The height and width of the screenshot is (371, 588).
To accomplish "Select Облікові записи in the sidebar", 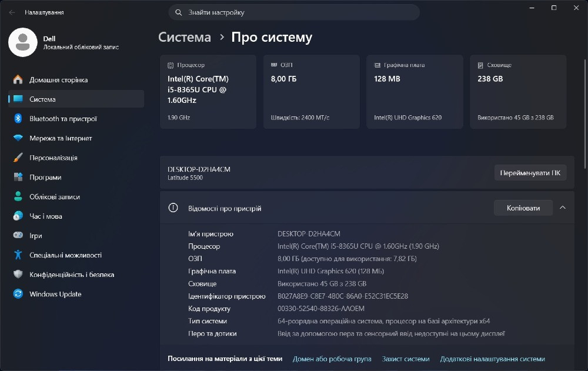I will [x=76, y=196].
